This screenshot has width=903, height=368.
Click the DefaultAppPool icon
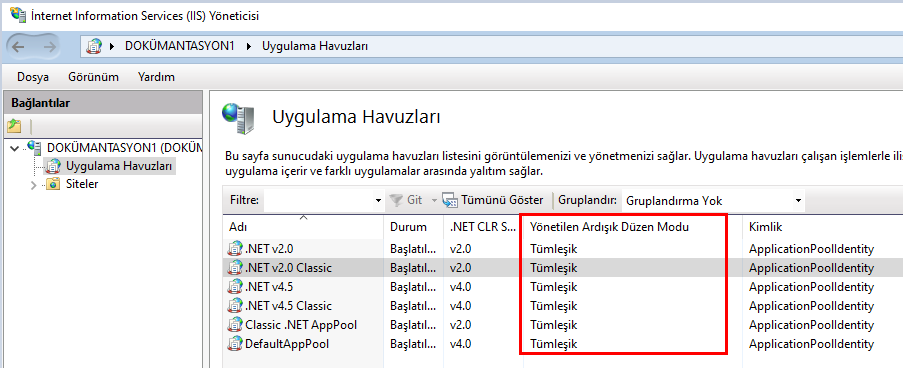click(x=235, y=344)
